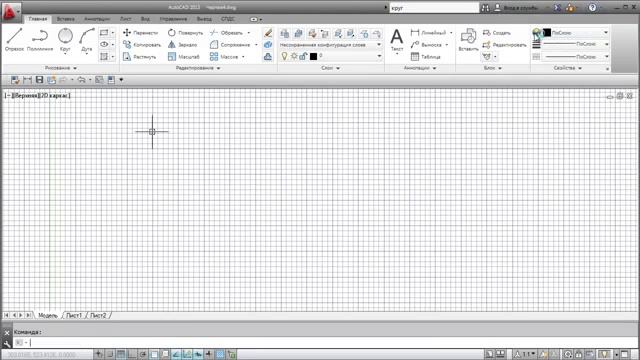
Task: Switch to the Вид ribbon tab
Action: pyautogui.click(x=145, y=19)
